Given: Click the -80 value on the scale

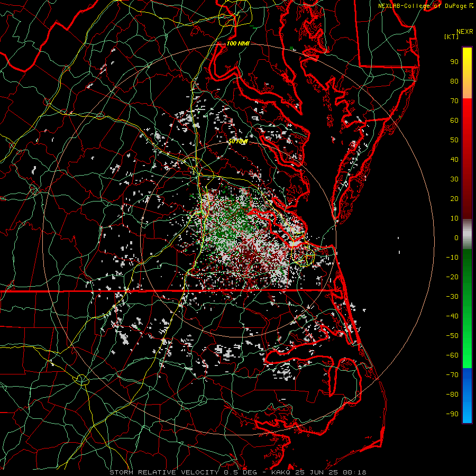Looking at the screenshot, I should [x=452, y=395].
